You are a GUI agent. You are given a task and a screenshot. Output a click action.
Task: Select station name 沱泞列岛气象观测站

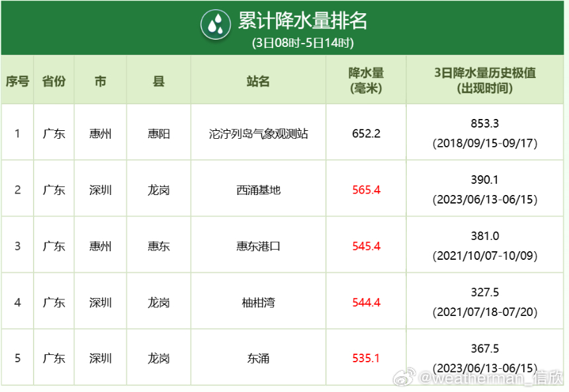pyautogui.click(x=258, y=134)
